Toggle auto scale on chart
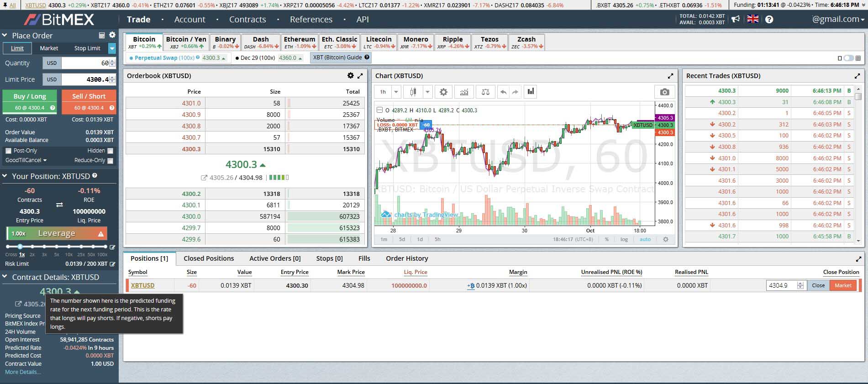 645,239
